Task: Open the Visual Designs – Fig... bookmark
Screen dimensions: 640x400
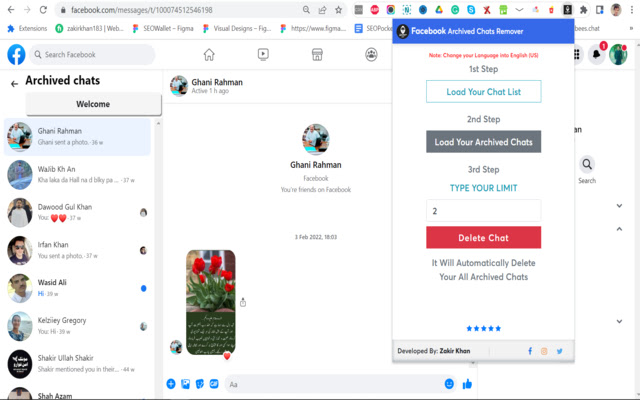Action: click(237, 28)
